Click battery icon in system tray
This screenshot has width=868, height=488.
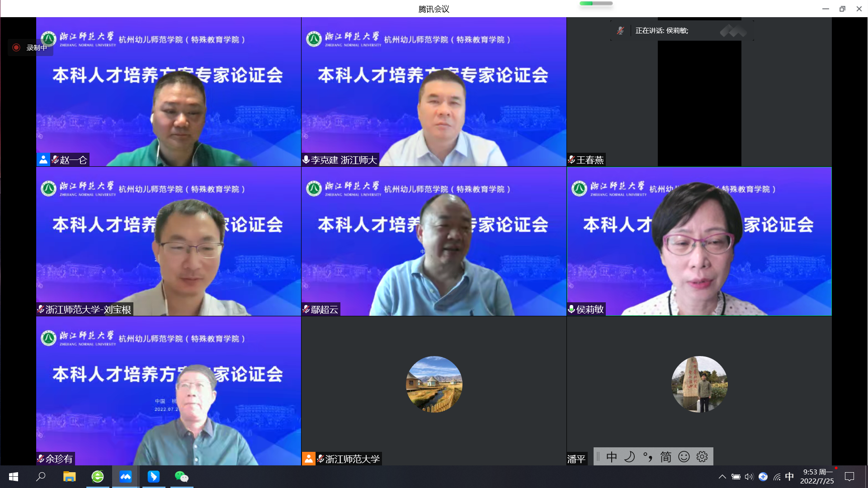point(736,477)
